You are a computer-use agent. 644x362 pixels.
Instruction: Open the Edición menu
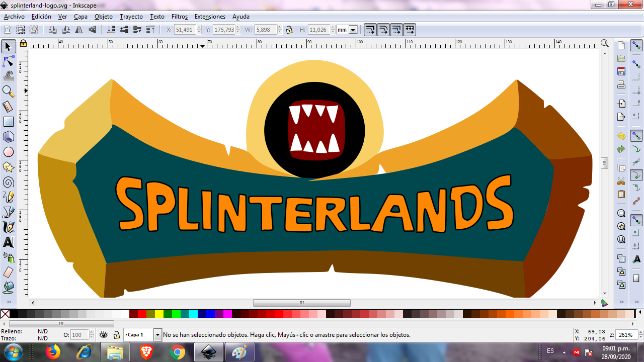[x=41, y=17]
